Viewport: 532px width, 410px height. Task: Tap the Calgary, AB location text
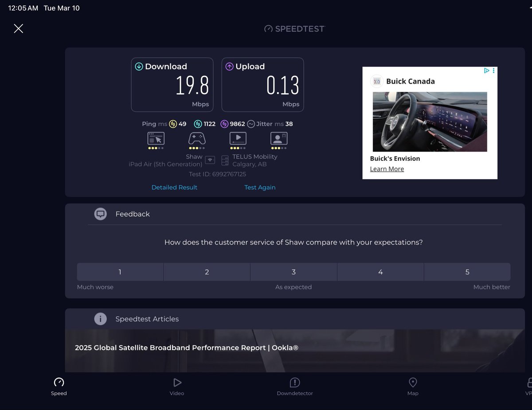tap(250, 164)
